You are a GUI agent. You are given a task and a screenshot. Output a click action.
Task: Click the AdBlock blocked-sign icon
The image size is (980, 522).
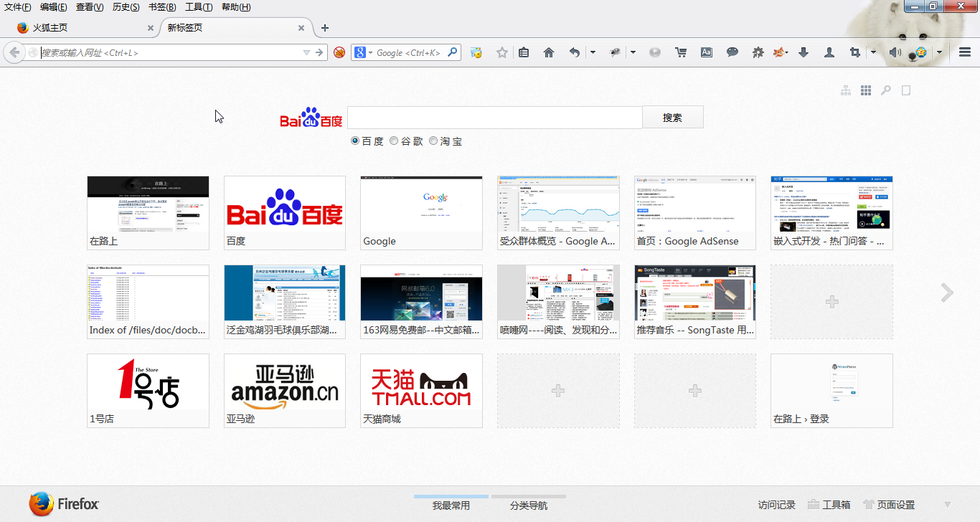(x=339, y=52)
